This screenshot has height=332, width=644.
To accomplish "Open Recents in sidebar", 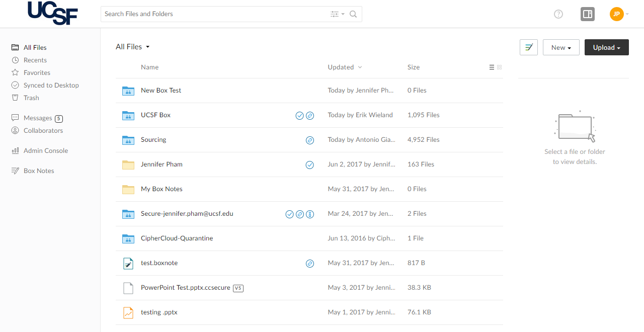I will 29,60.
